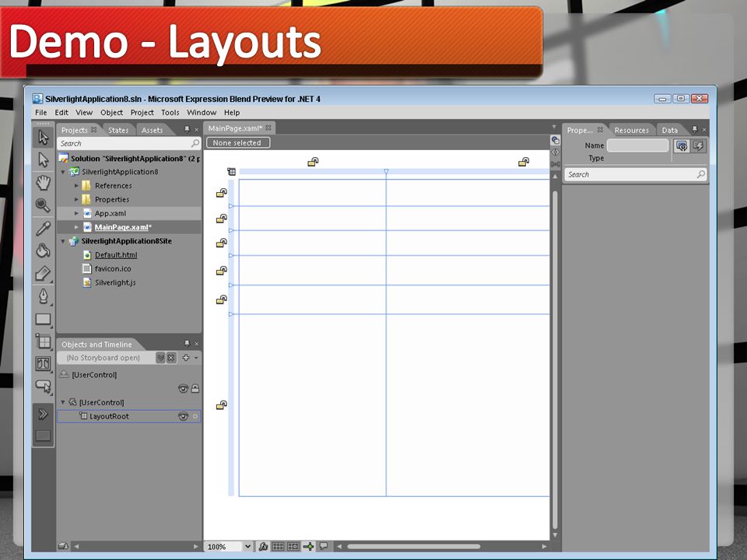Switch to the States tab
747x560 pixels.
118,130
